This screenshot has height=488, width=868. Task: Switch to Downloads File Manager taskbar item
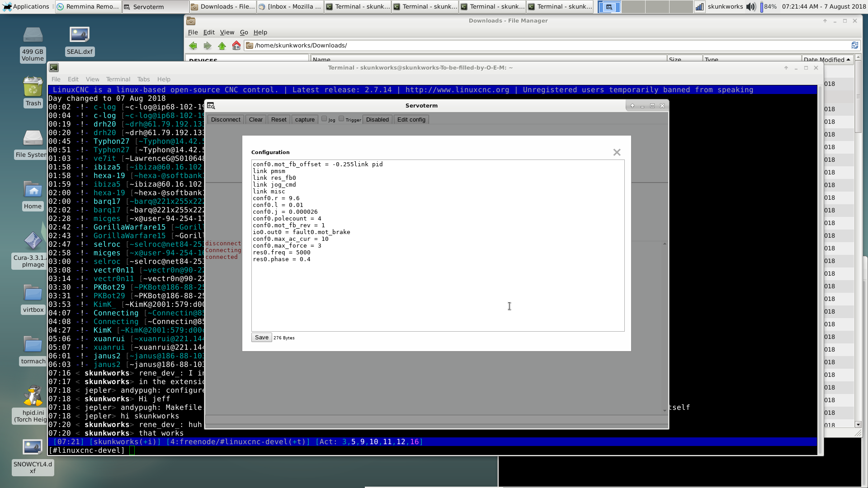[222, 6]
